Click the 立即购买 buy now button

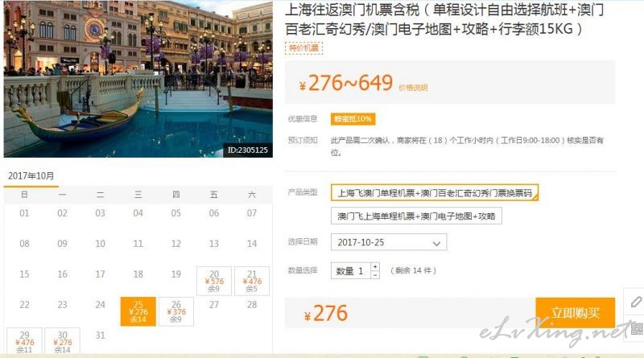coord(575,313)
